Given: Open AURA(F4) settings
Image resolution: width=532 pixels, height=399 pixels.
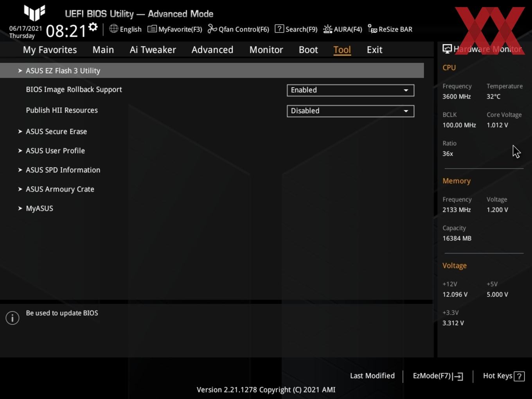Looking at the screenshot, I should coord(343,29).
